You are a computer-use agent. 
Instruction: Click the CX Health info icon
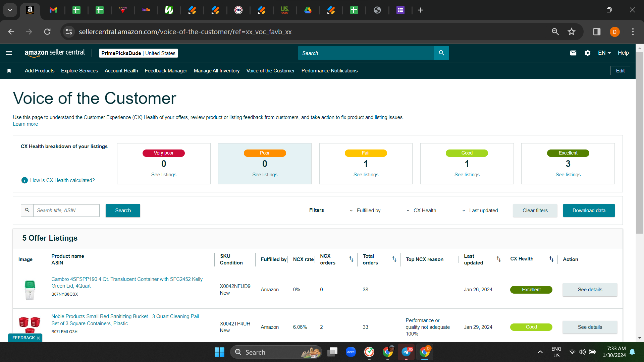click(x=24, y=180)
